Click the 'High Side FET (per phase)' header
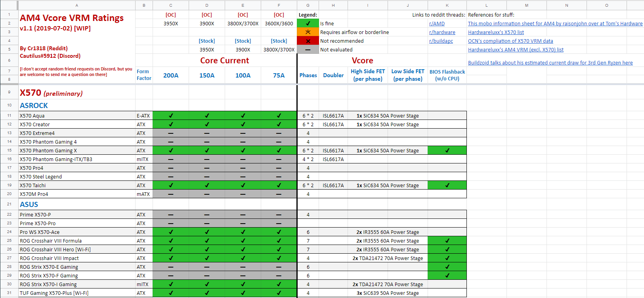Screen dimensions: 644x298 368,75
